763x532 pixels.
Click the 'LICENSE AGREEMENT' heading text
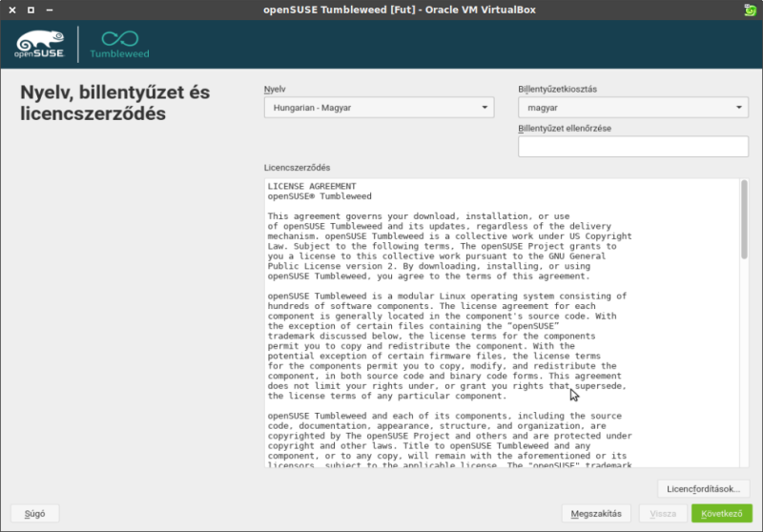(x=312, y=186)
